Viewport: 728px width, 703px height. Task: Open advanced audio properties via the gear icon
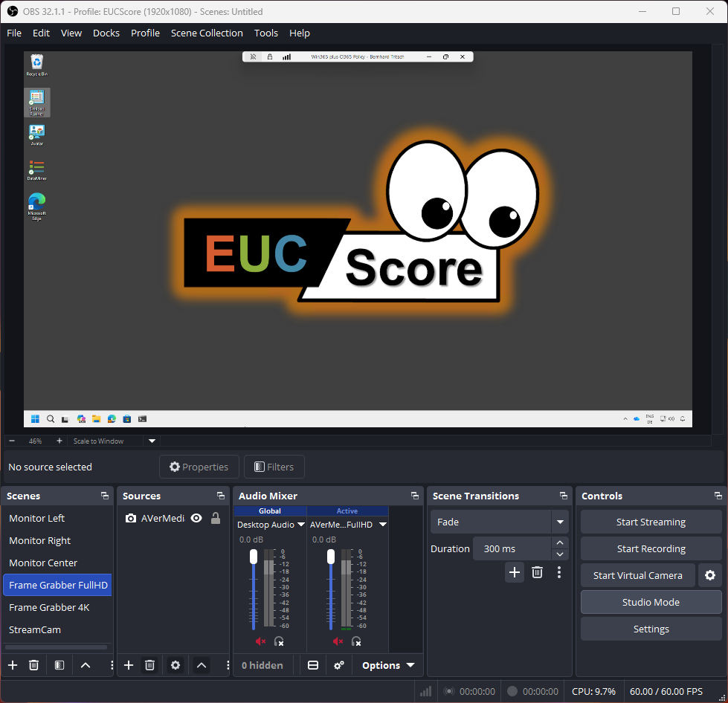click(338, 665)
